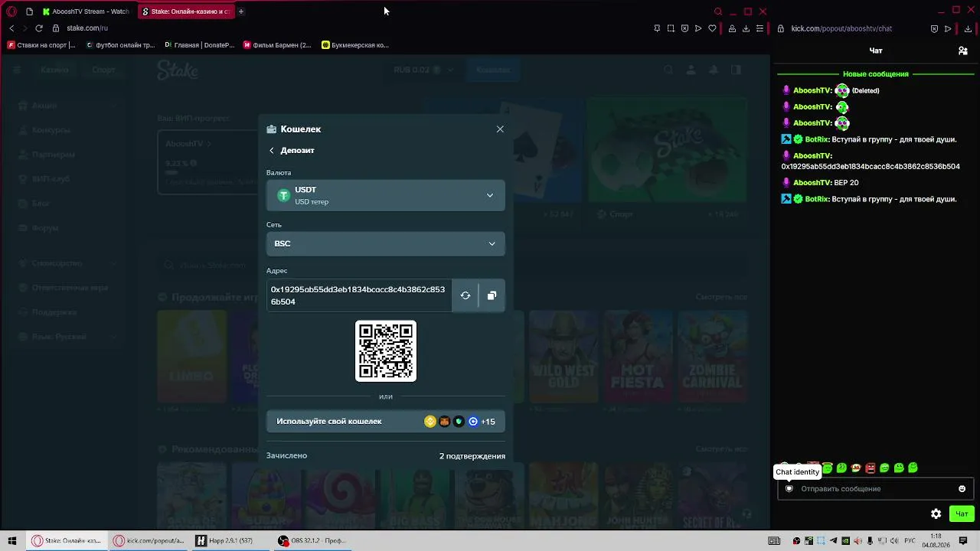Click the Chat identity icon
The width and height of the screenshot is (980, 551).
(789, 489)
